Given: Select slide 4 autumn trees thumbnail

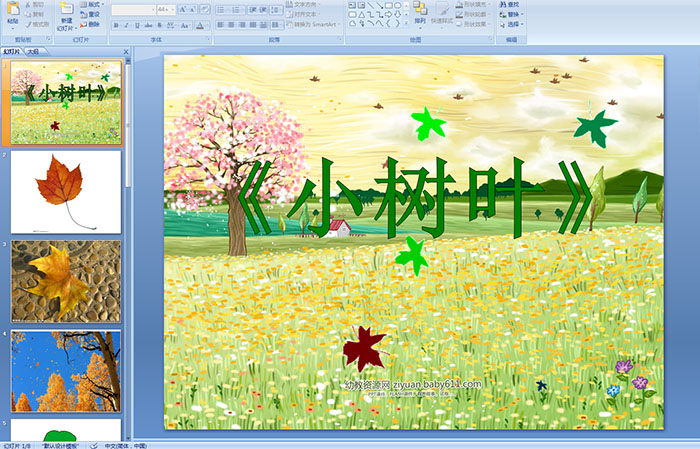Looking at the screenshot, I should (x=66, y=371).
